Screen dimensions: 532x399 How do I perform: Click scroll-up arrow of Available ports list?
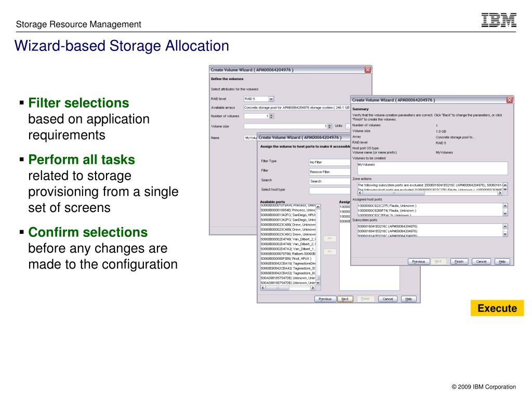click(318, 207)
